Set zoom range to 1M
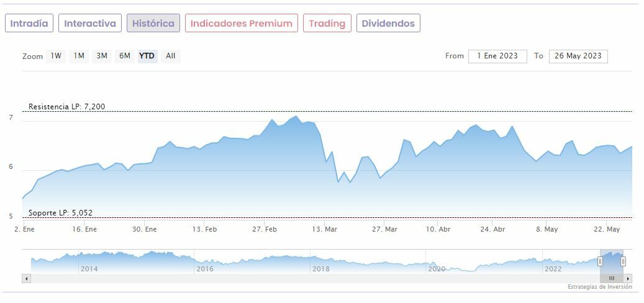The image size is (644, 303). pyautogui.click(x=79, y=56)
